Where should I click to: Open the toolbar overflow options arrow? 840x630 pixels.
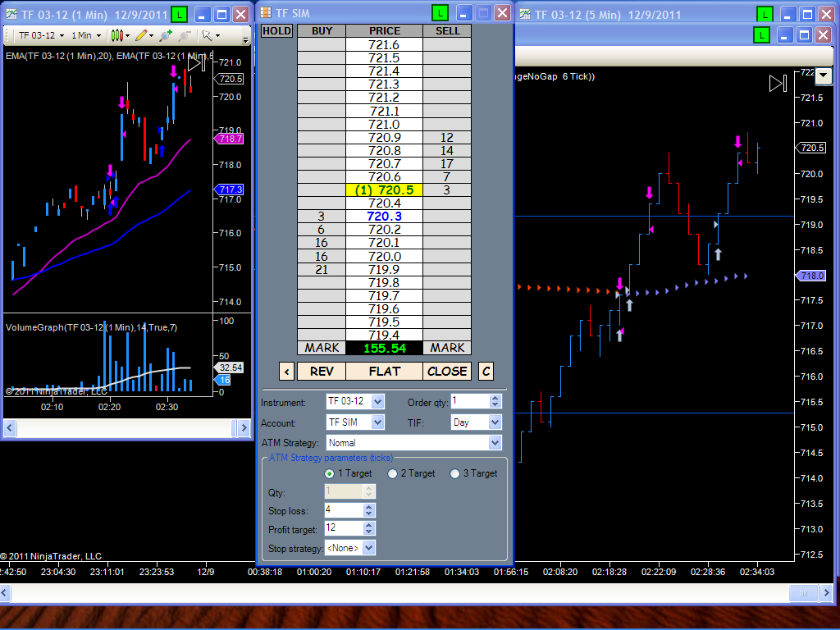(246, 39)
